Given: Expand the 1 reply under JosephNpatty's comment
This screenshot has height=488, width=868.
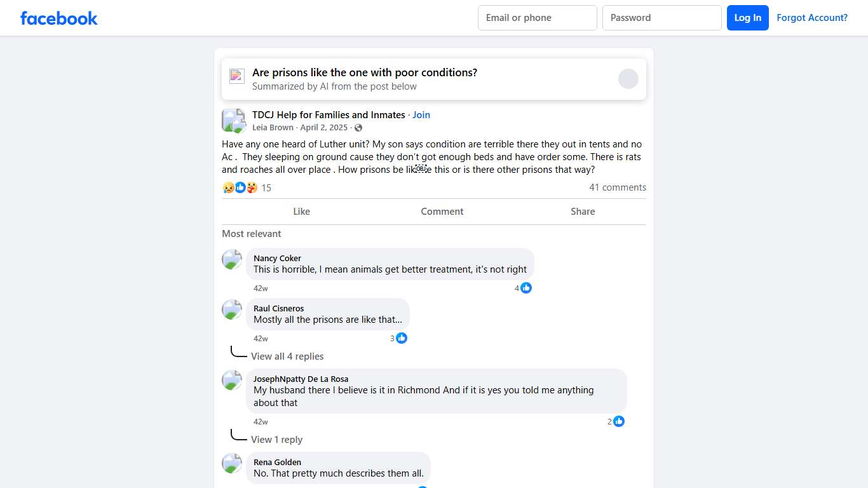Looking at the screenshot, I should [x=276, y=440].
